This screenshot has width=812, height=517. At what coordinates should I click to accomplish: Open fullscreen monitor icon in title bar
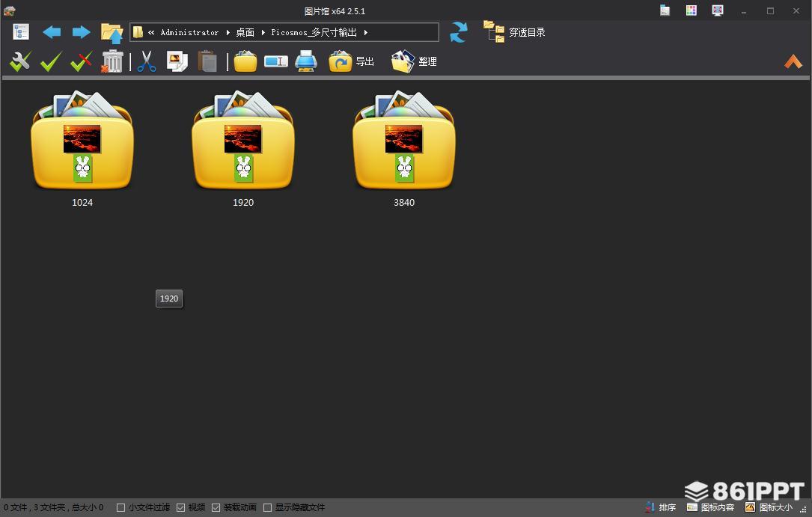[718, 10]
